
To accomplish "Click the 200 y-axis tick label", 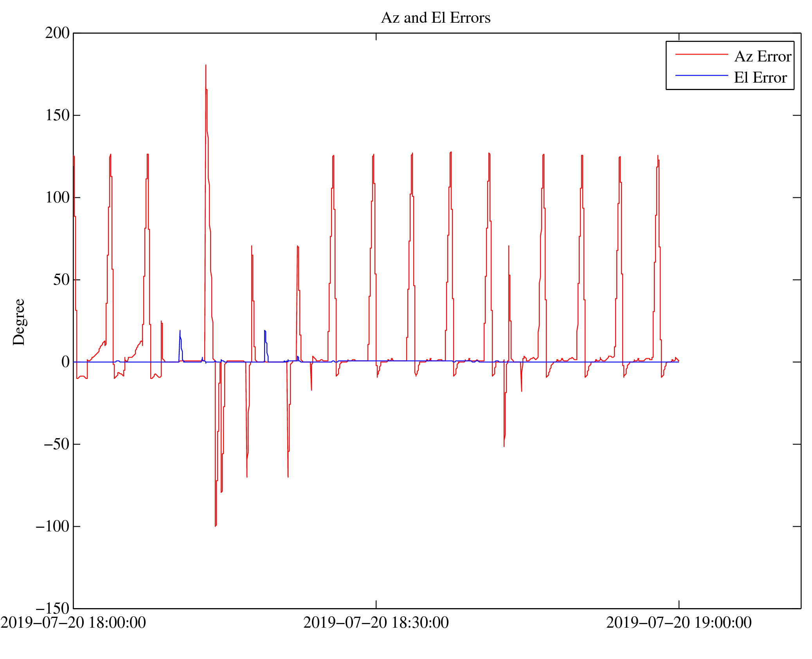I will pyautogui.click(x=57, y=33).
